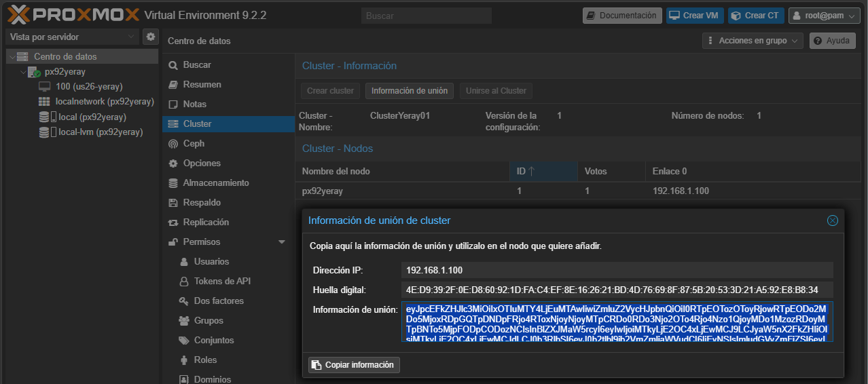Image resolution: width=868 pixels, height=384 pixels.
Task: Open the Replicación menu item
Action: click(228, 223)
